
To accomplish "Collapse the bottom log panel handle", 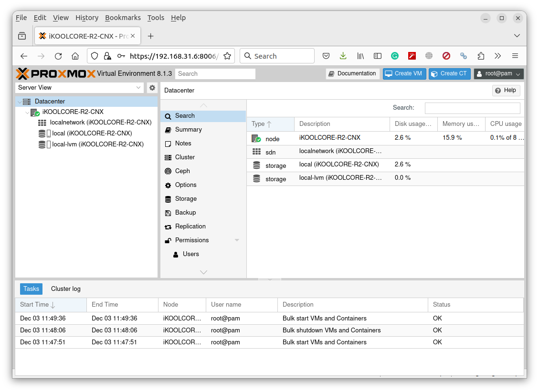I will tap(269, 279).
